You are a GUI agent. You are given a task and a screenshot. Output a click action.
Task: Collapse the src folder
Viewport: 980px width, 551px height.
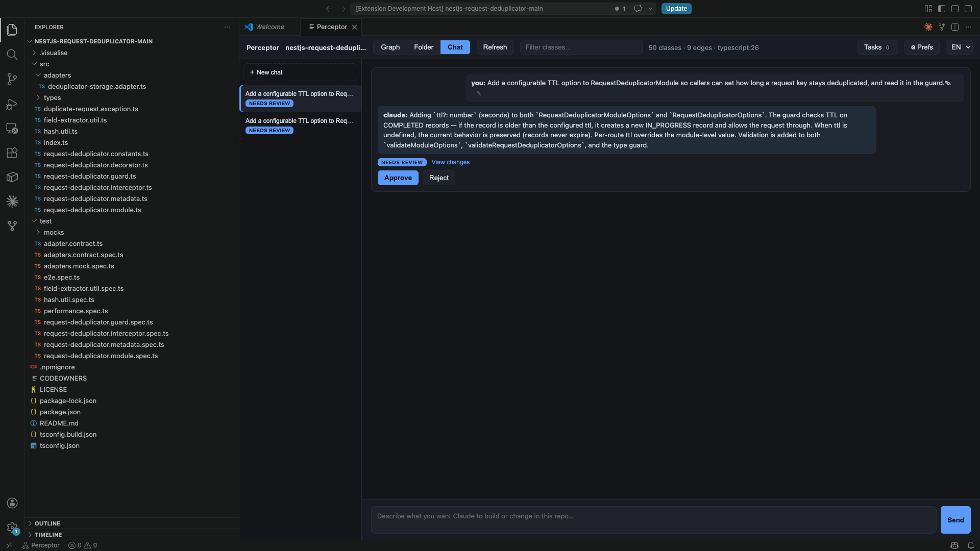click(34, 64)
